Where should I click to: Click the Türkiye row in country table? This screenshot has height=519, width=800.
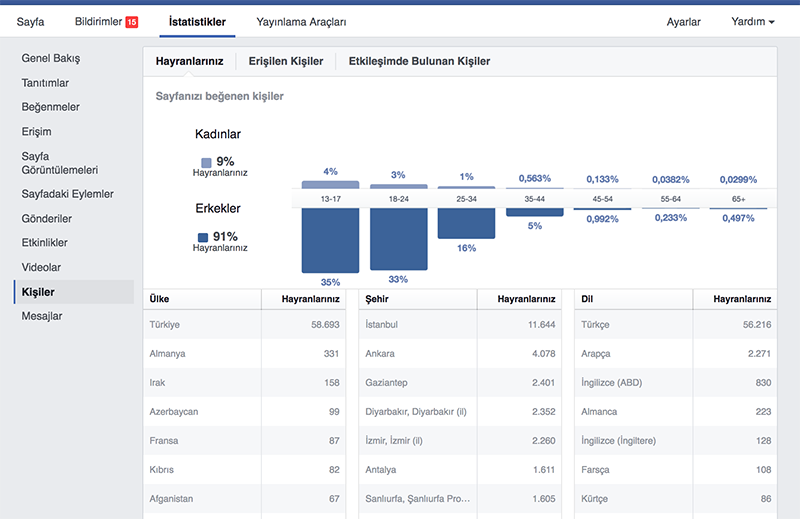point(244,325)
